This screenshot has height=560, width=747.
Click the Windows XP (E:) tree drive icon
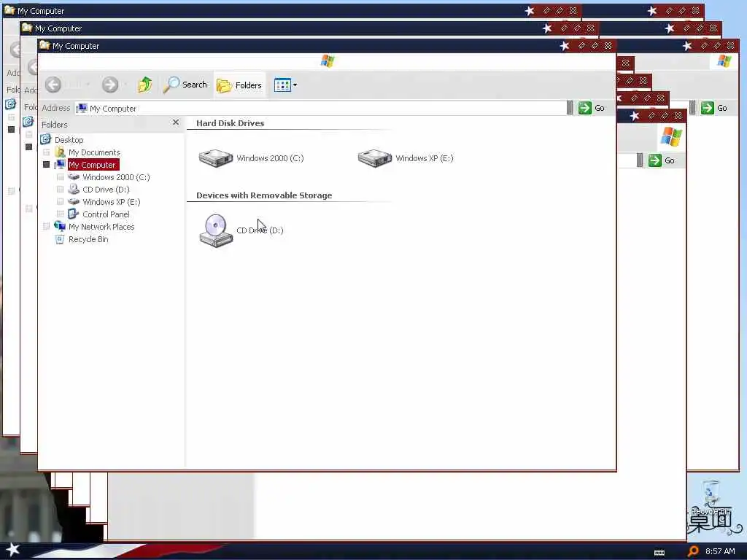[x=74, y=201]
